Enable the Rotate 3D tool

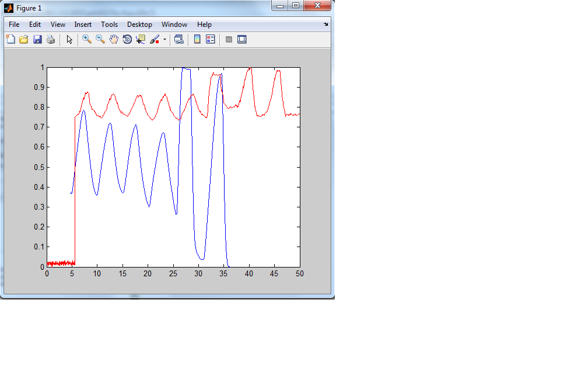tap(127, 40)
